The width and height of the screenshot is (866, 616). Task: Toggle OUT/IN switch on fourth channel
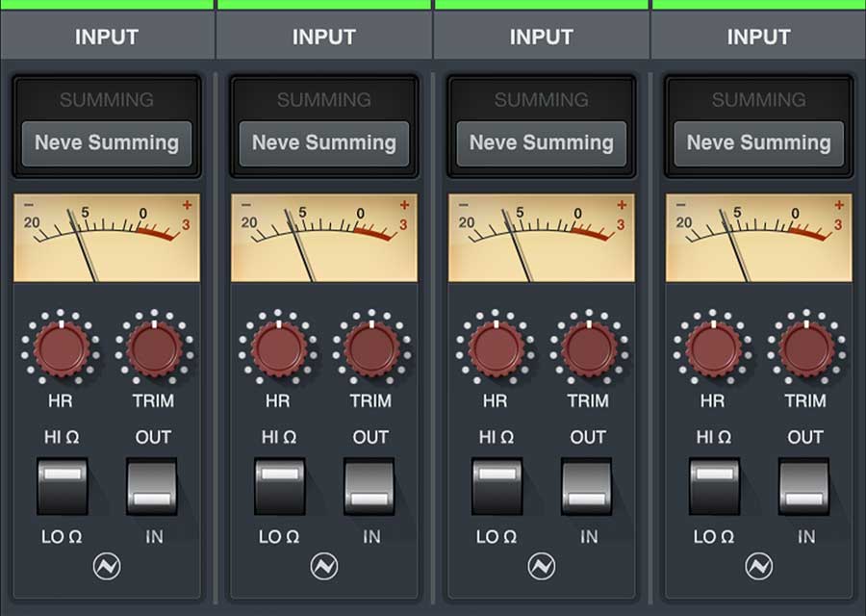[x=804, y=486]
